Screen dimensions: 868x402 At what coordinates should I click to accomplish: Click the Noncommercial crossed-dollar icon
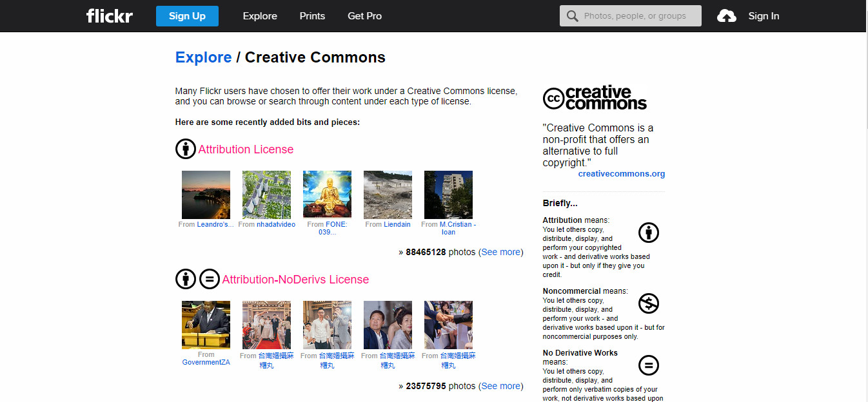(649, 303)
